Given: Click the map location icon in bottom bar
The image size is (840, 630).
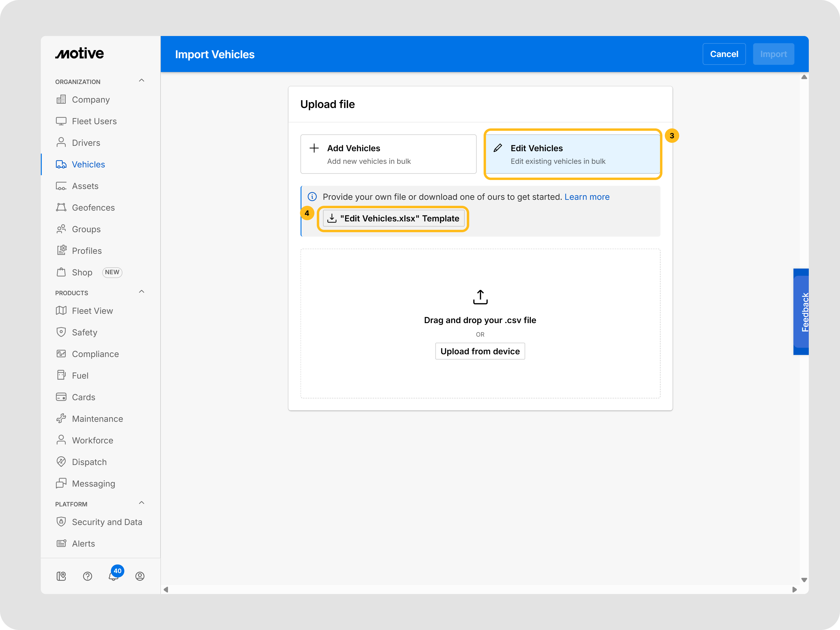Looking at the screenshot, I should (x=61, y=576).
